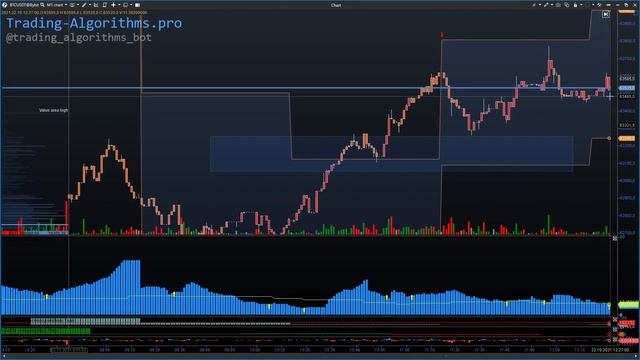This screenshot has height=360, width=640.
Task: Select the line drawing tool
Action: [x=84, y=5]
